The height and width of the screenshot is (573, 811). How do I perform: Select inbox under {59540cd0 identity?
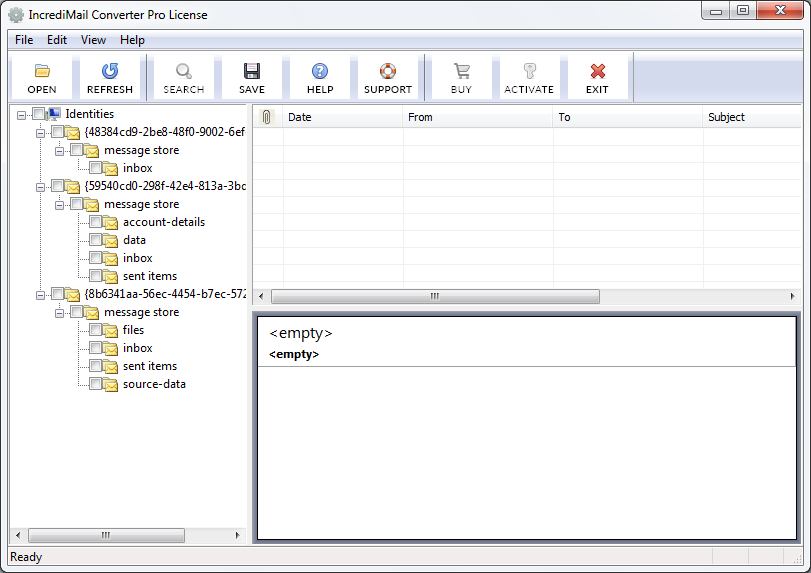pos(138,258)
